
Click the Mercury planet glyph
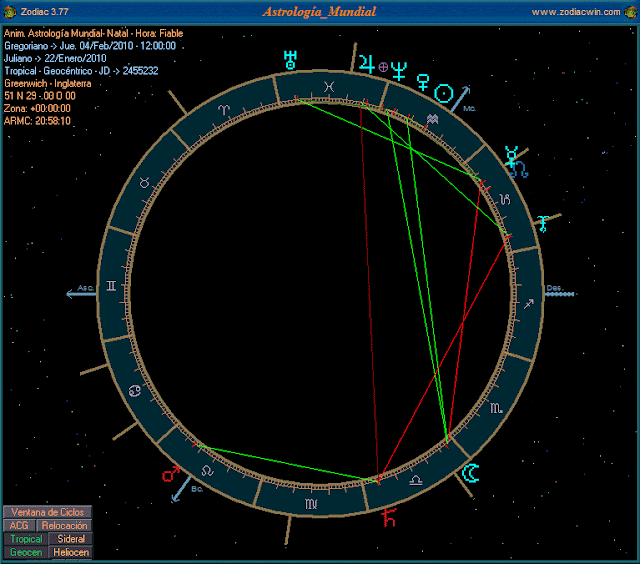[511, 155]
